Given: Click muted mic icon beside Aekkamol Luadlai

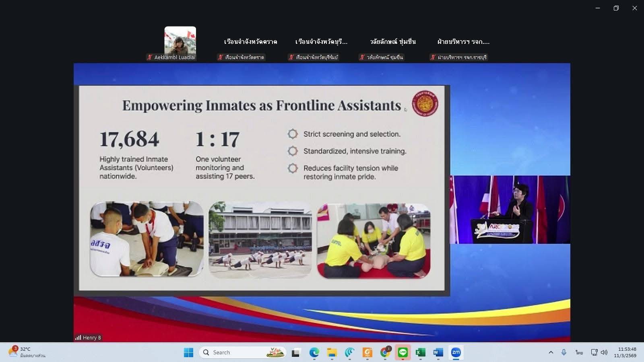Looking at the screenshot, I should tap(150, 57).
